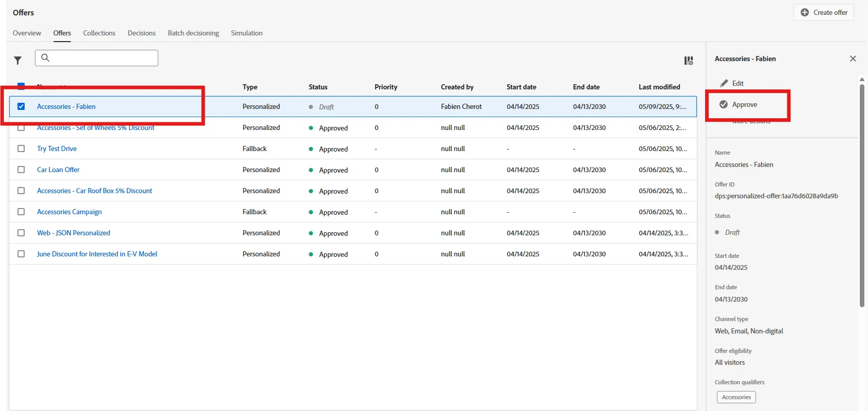Screen dimensions: 868x411
Task: Open the filter funnel icon
Action: pos(17,61)
